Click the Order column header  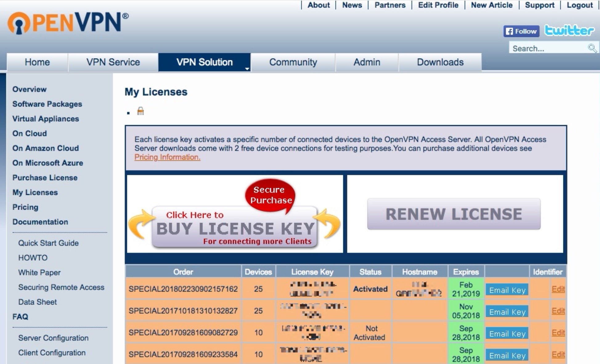coord(183,272)
